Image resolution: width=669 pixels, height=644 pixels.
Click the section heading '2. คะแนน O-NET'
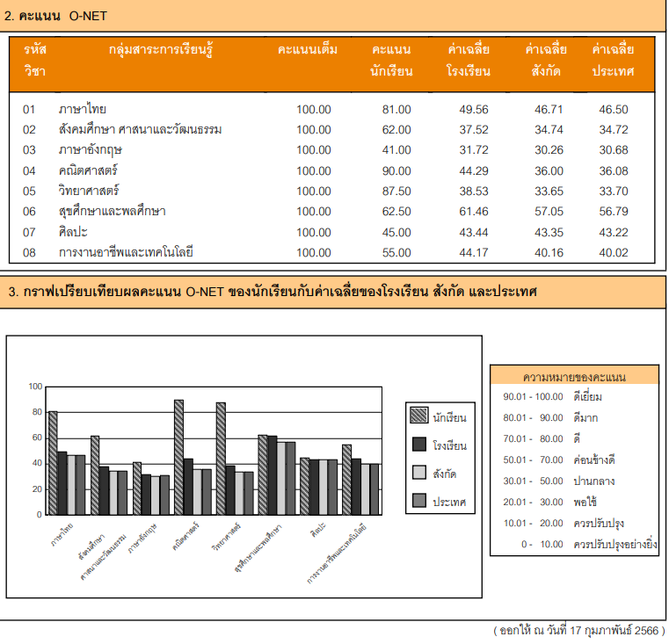(x=55, y=16)
